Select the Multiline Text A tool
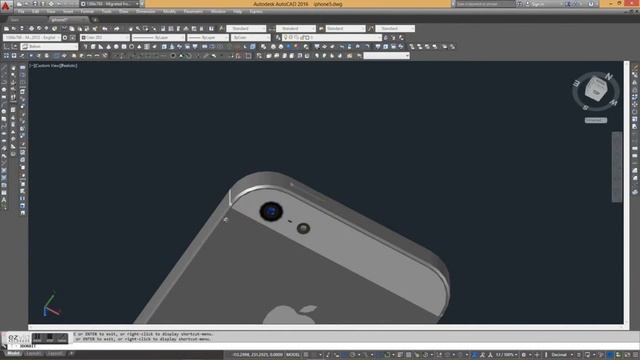Screen dimensions: 640x360 4,200
